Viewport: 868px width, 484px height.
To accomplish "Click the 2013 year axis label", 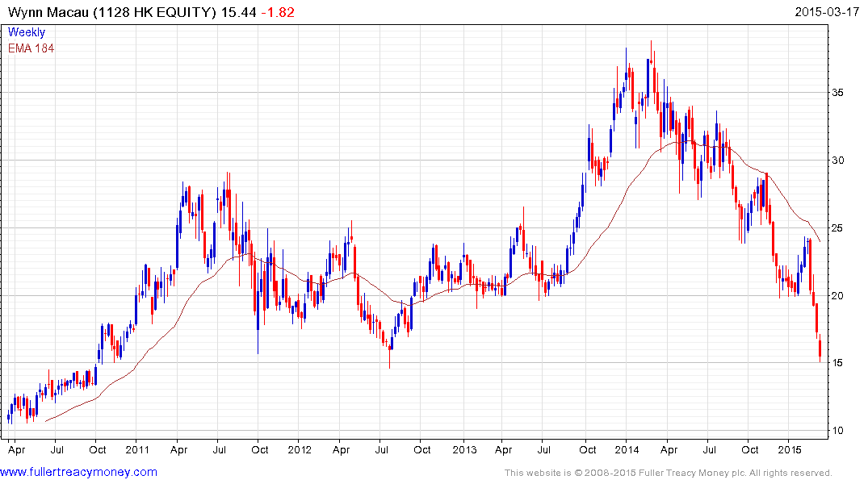I will [464, 449].
